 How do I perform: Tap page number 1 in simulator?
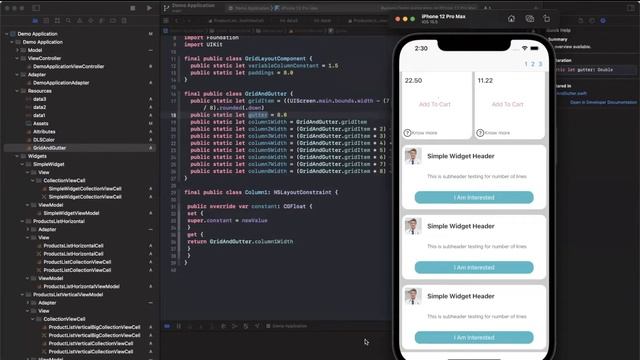click(x=526, y=64)
